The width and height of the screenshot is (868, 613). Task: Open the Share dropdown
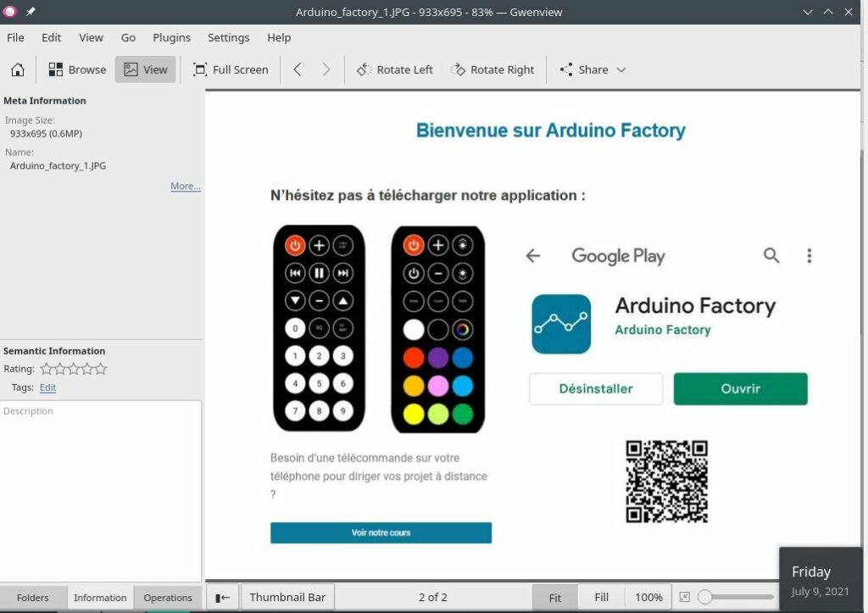[x=593, y=70]
